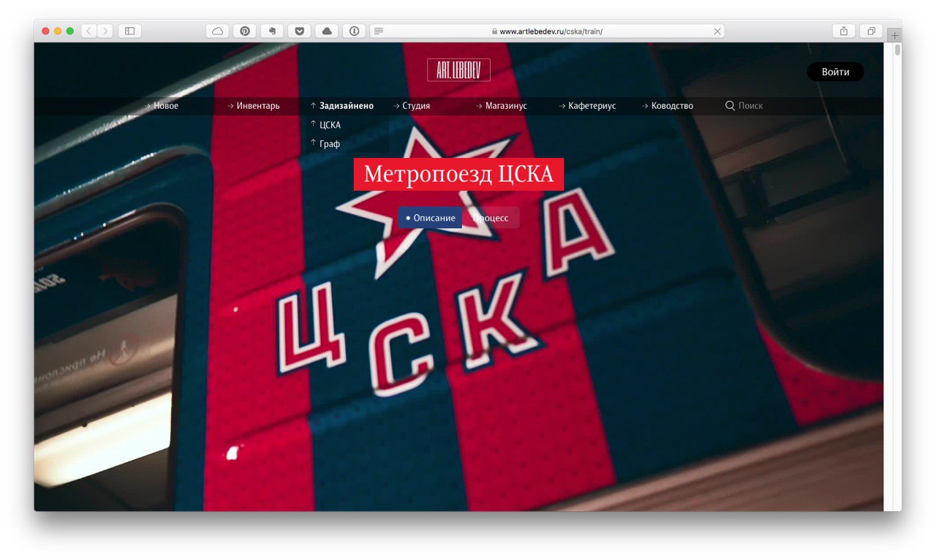Image resolution: width=936 pixels, height=560 pixels.
Task: Click the Pinterest extension button
Action: pyautogui.click(x=245, y=31)
